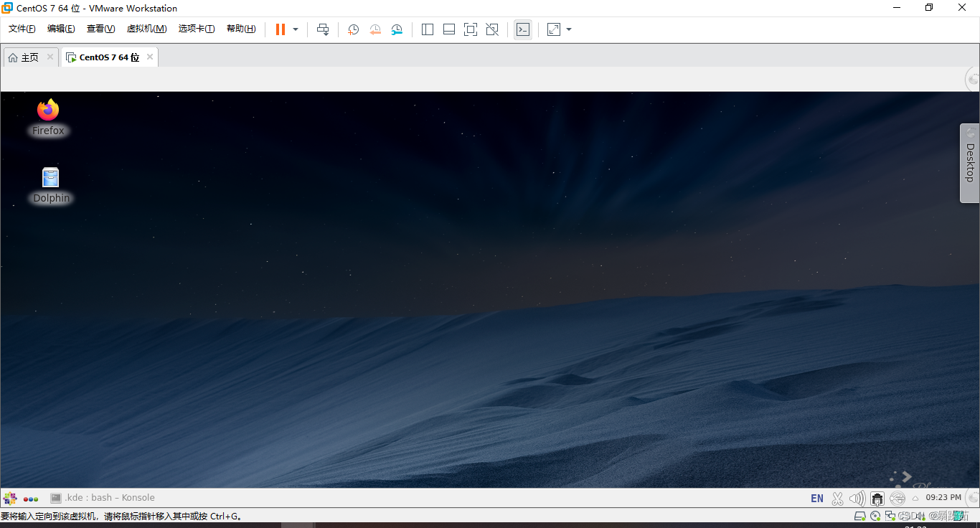Take a snapshot of the VM
The image size is (980, 528).
coord(353,29)
